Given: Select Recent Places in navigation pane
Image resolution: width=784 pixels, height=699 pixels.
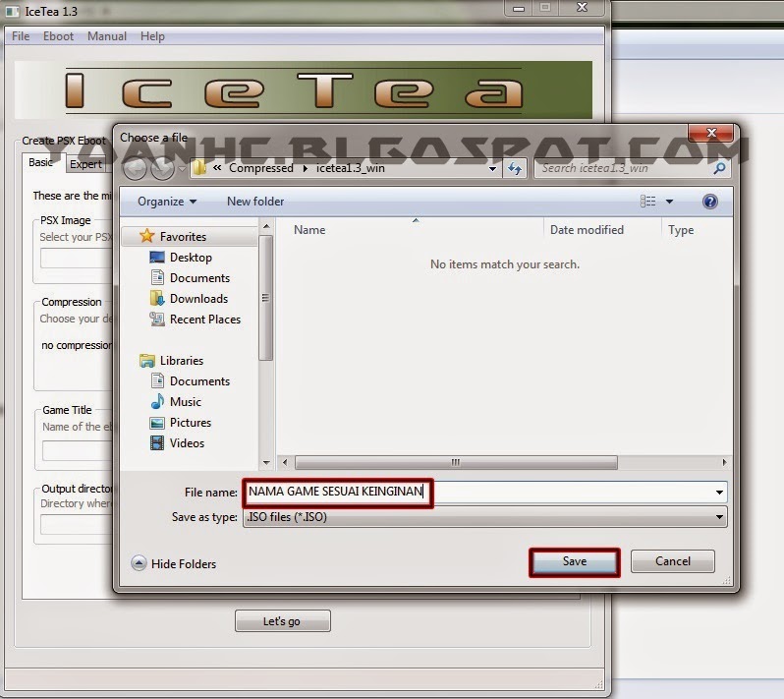Looking at the screenshot, I should click(x=205, y=320).
